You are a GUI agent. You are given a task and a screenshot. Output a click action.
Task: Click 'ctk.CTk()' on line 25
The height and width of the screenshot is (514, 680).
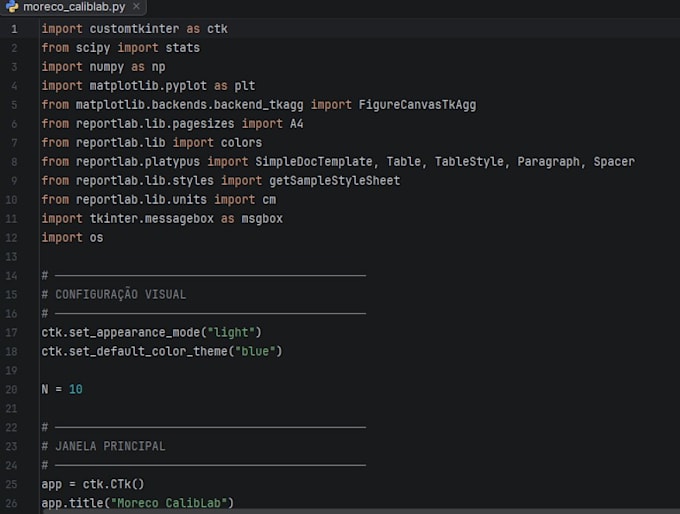pos(113,484)
